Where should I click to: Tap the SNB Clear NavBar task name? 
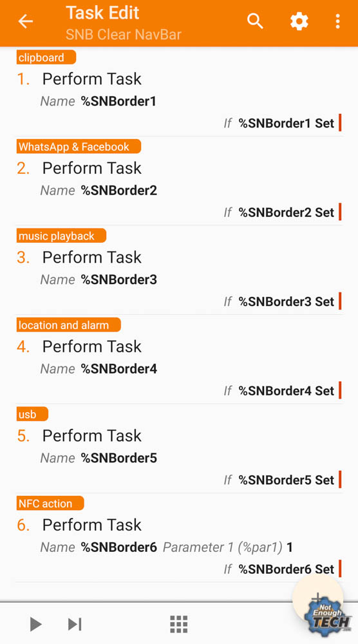[123, 35]
